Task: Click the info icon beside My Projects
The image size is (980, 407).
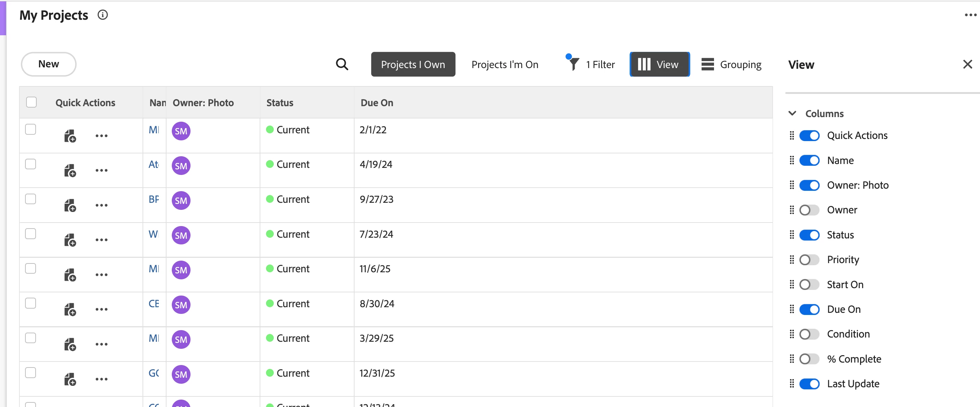Action: pos(103,15)
